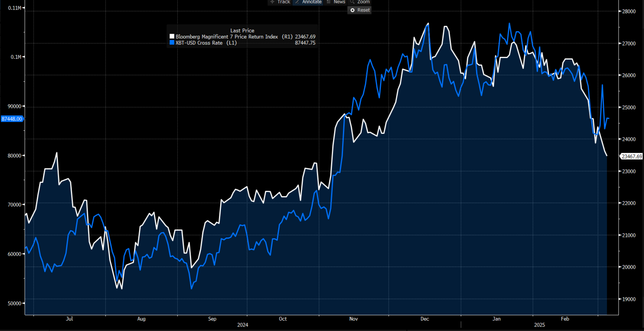
Task: Click the Oct month label
Action: tap(283, 319)
